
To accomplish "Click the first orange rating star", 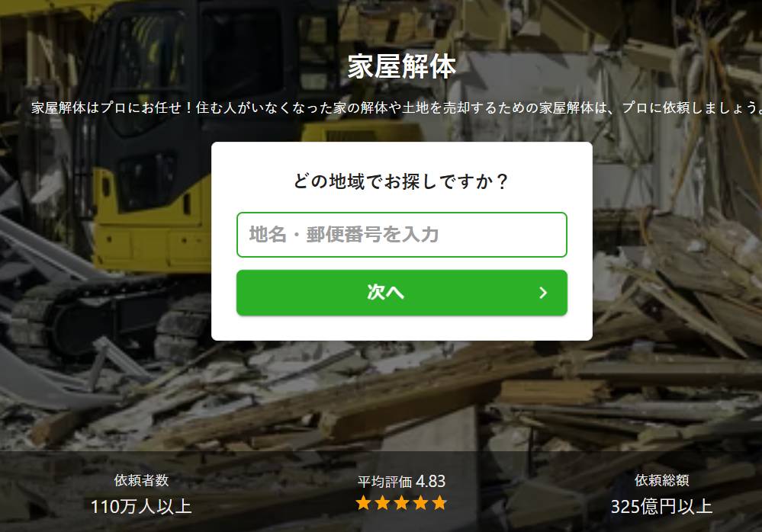I will [x=363, y=502].
